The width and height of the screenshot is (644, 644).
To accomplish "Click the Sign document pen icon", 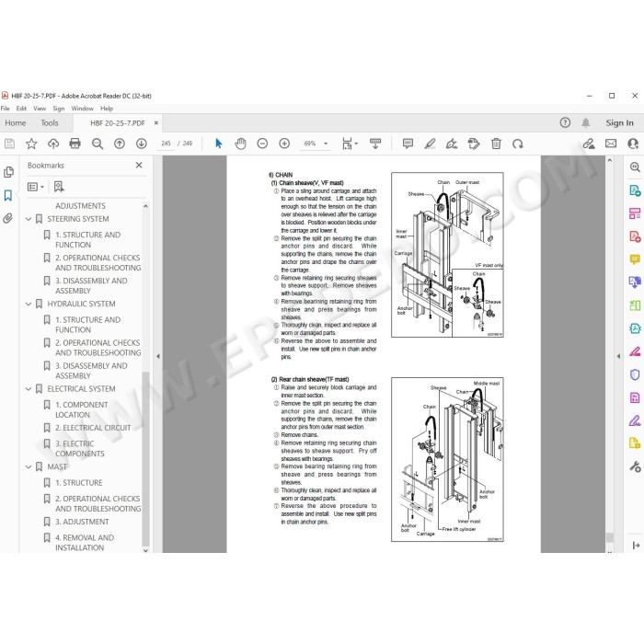I will [452, 144].
